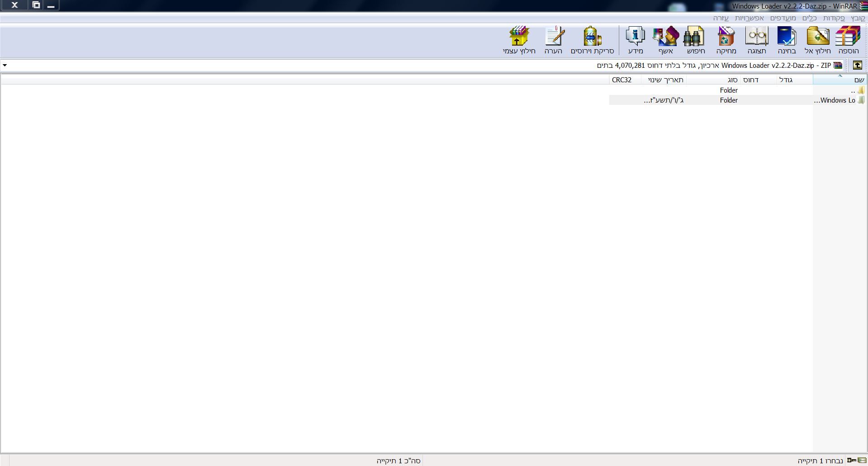This screenshot has height=466, width=868.
Task: Open the File (קובץ) menu
Action: (x=858, y=18)
